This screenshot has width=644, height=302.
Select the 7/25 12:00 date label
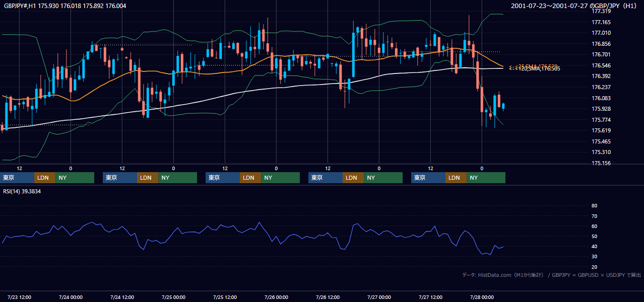[x=225, y=297]
